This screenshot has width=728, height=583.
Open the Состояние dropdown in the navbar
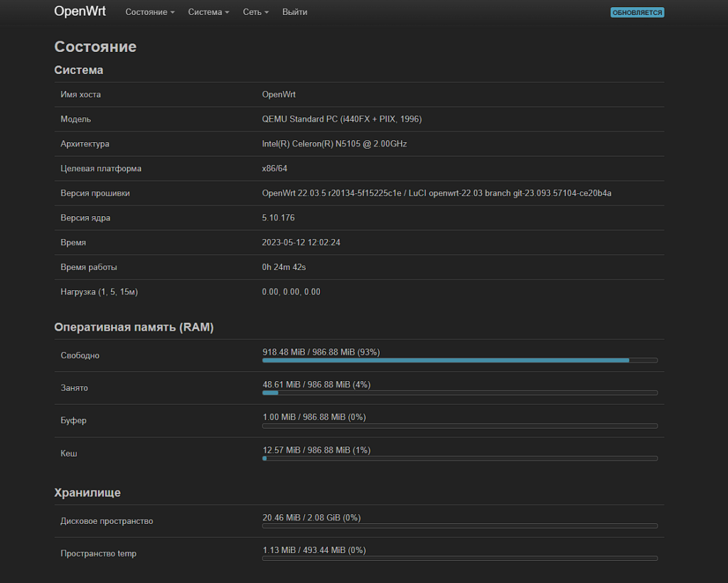[149, 12]
